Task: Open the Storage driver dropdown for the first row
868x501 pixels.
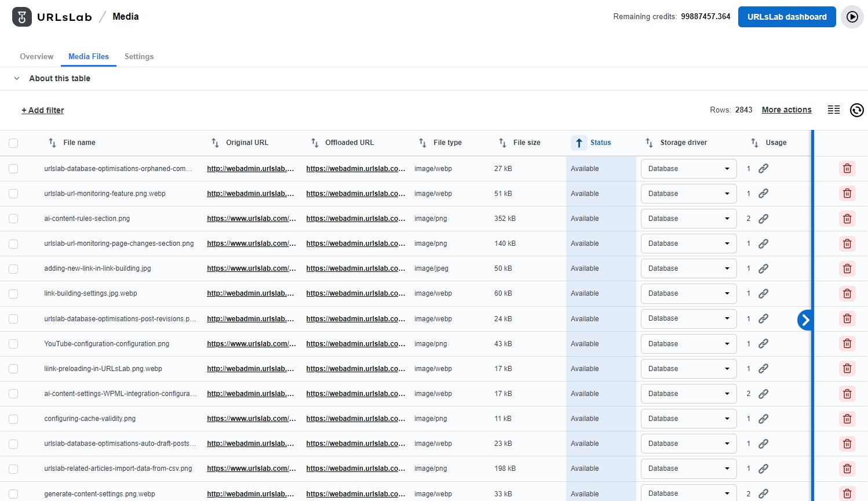Action: coord(688,168)
